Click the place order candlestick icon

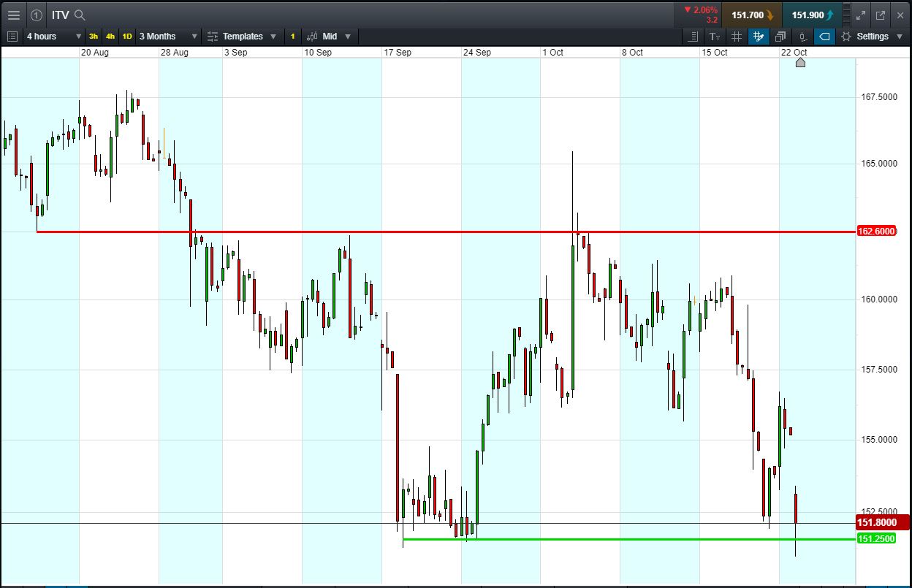[x=802, y=36]
